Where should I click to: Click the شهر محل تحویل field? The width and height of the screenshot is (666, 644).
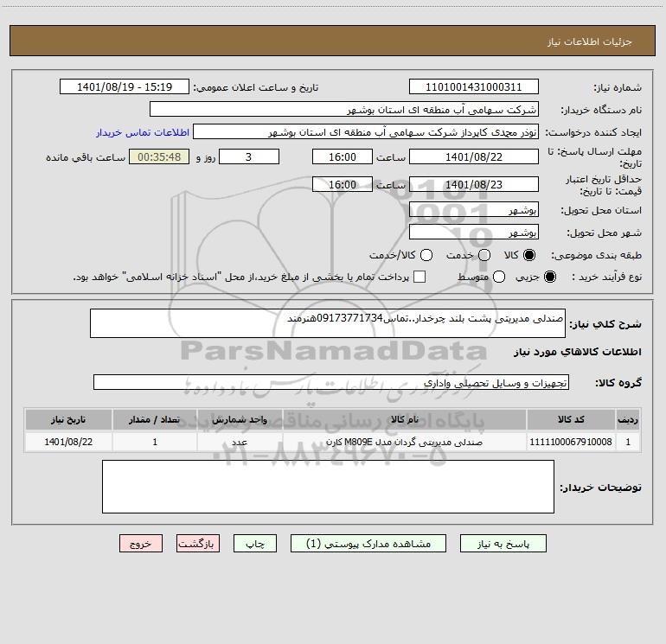(474, 233)
